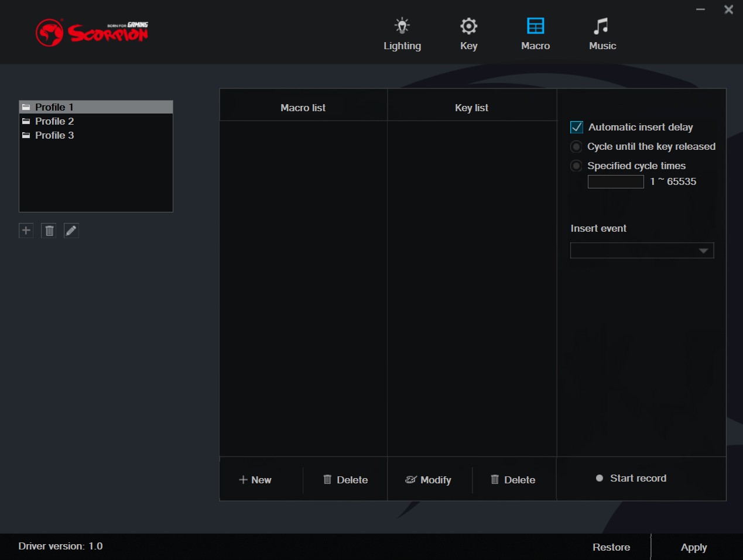Click the add profile plus icon

coord(26,231)
